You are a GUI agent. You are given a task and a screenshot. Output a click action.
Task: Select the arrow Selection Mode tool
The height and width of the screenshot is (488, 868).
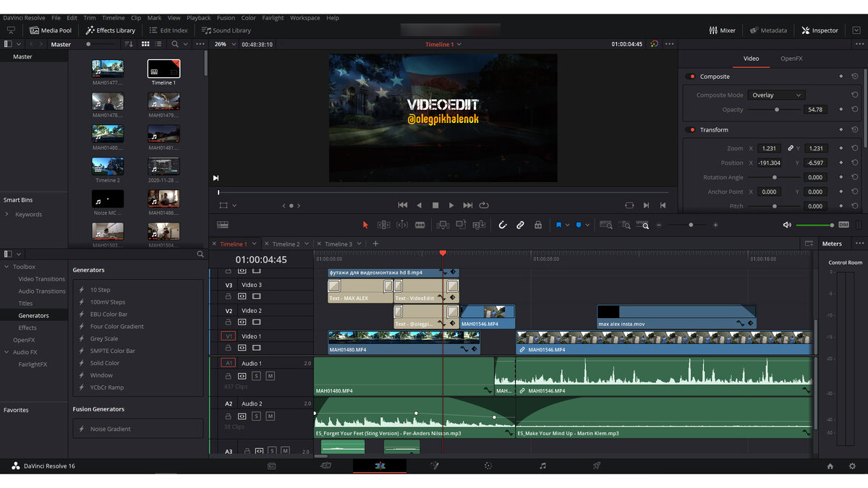coord(365,225)
